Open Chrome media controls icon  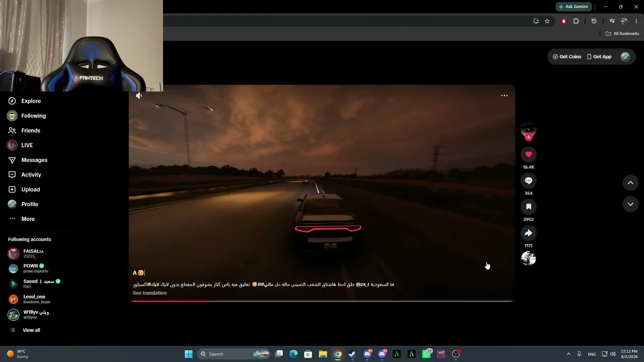click(x=612, y=21)
